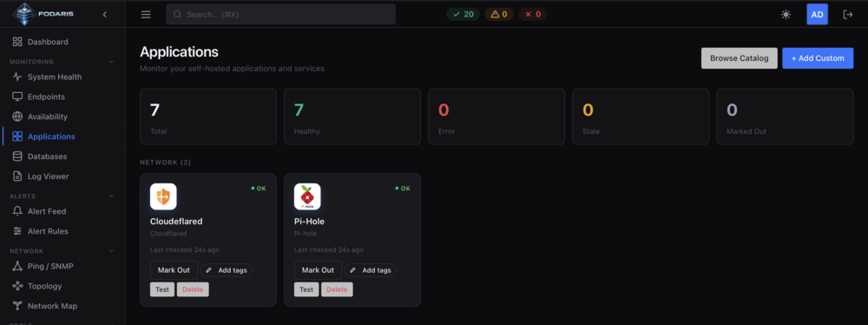
Task: Focus the Search input field
Action: tap(280, 15)
